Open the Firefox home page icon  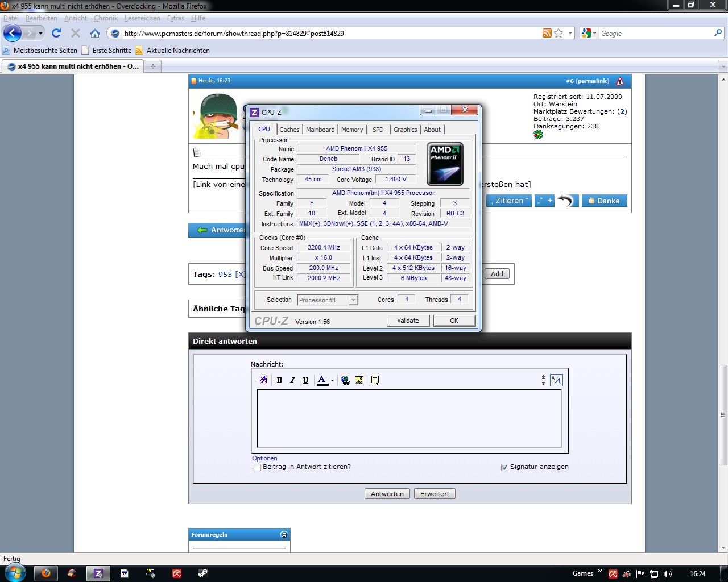pyautogui.click(x=95, y=33)
